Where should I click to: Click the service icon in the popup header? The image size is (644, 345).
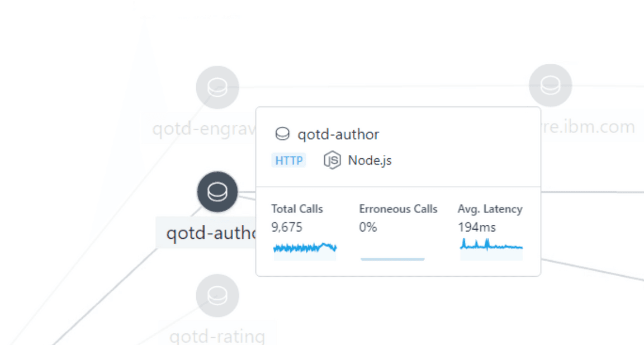(x=282, y=134)
